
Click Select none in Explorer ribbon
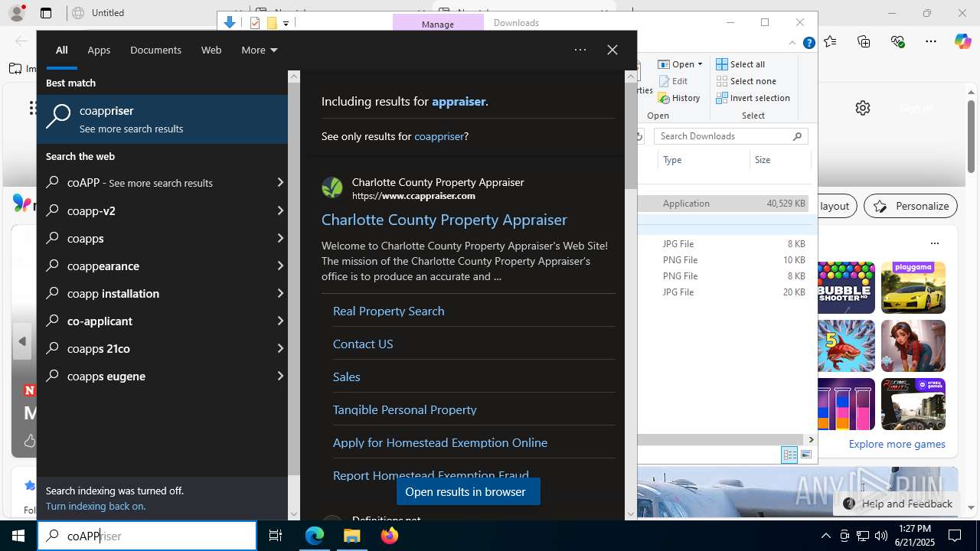point(746,81)
